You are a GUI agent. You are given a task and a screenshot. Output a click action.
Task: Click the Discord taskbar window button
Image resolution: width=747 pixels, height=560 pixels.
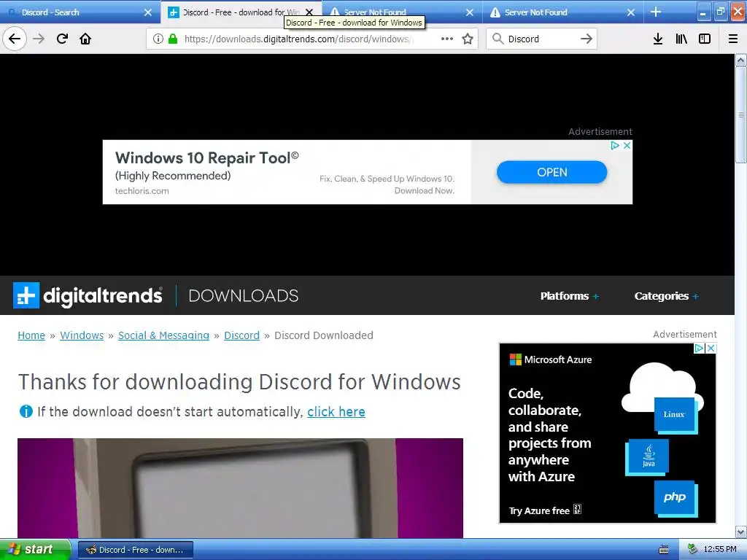point(136,550)
